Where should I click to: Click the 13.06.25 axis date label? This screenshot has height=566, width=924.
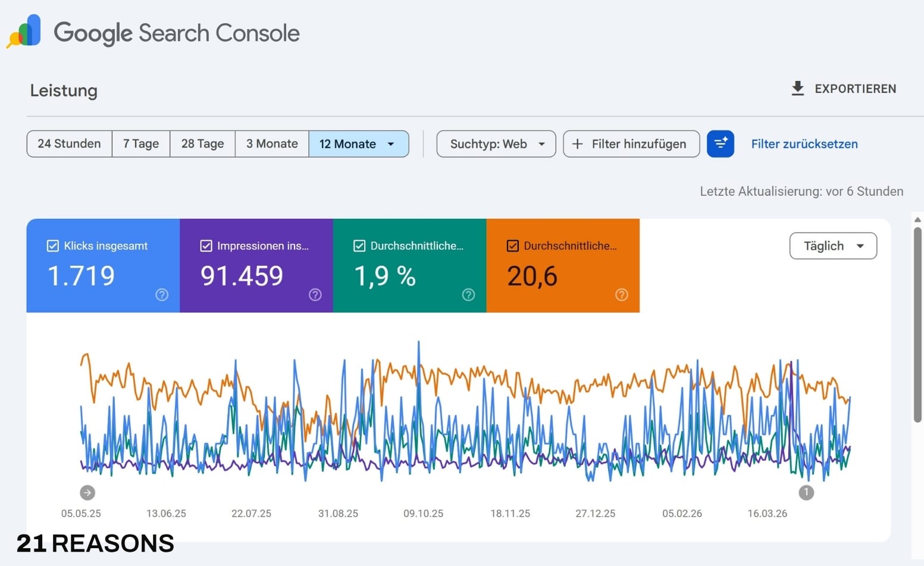pos(166,513)
